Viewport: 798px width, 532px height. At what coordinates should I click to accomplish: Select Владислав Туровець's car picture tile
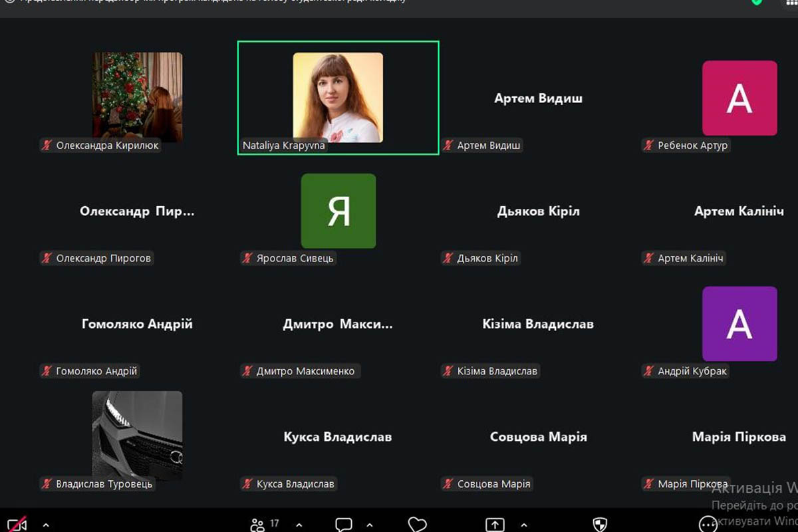pos(137,436)
